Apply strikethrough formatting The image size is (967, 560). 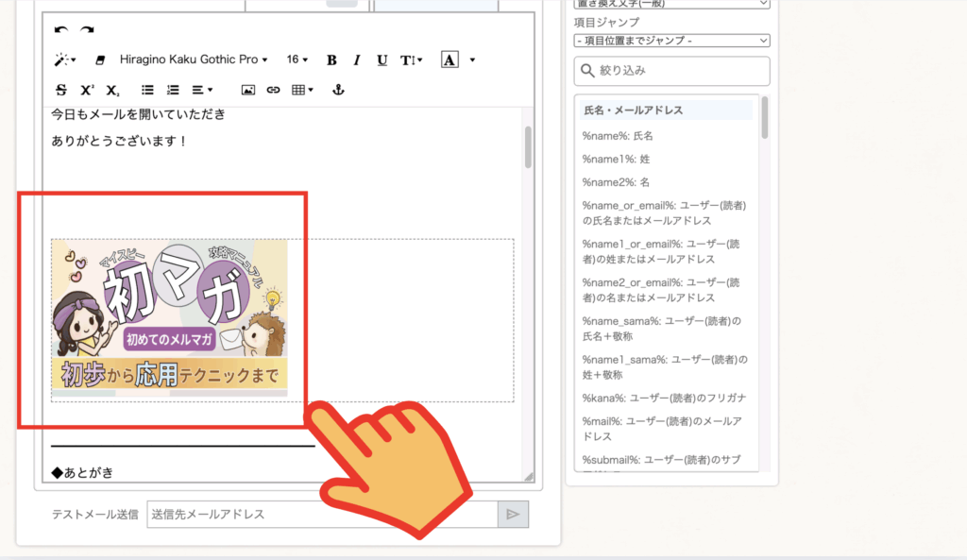[x=61, y=90]
